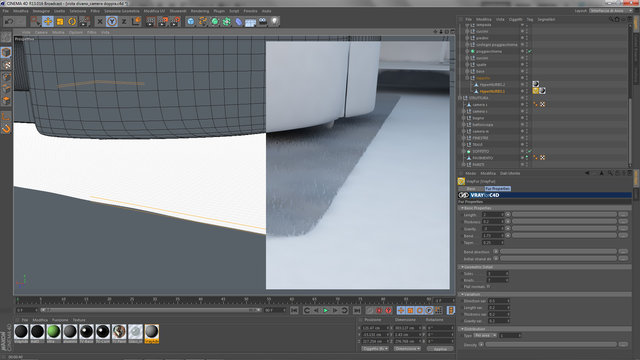This screenshot has width=640, height=360.
Task: Toggle the Z axis lock
Action: click(124, 21)
